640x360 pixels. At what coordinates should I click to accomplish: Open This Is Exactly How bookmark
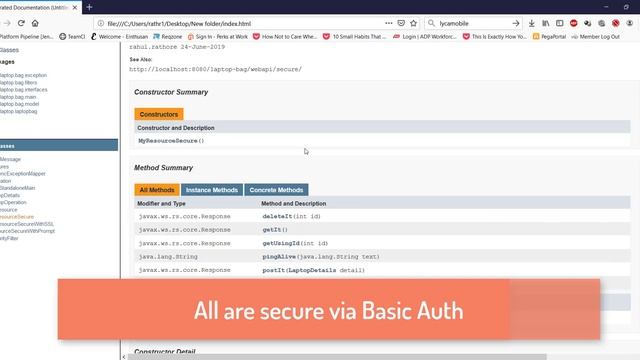point(495,36)
